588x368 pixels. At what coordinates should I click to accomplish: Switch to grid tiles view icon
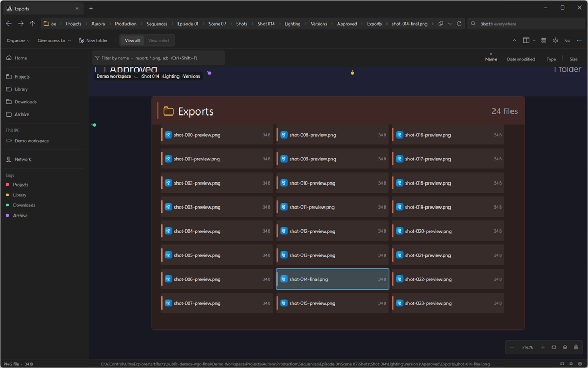[x=544, y=41]
